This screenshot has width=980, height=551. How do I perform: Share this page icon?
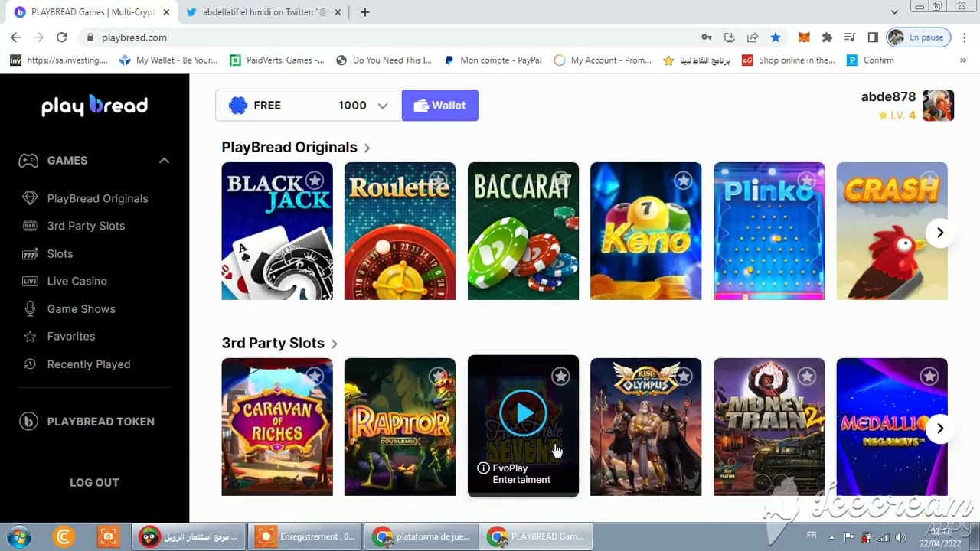tap(753, 37)
